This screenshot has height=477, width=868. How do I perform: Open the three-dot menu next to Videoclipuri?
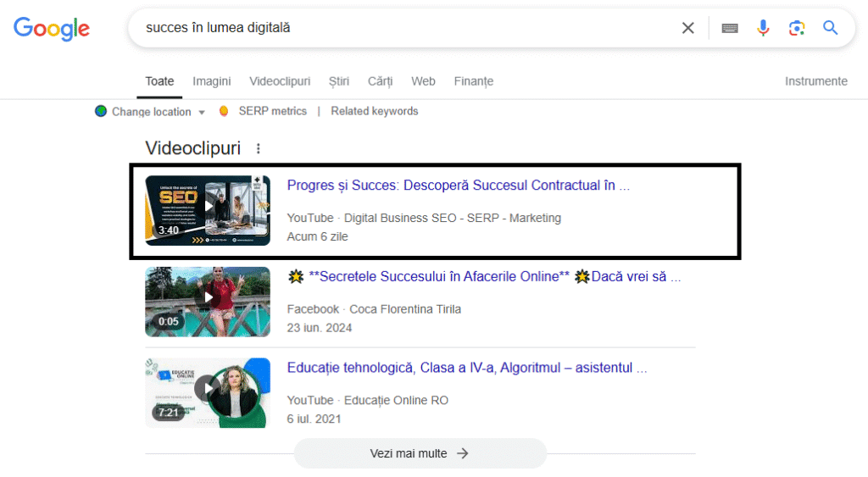coord(258,148)
